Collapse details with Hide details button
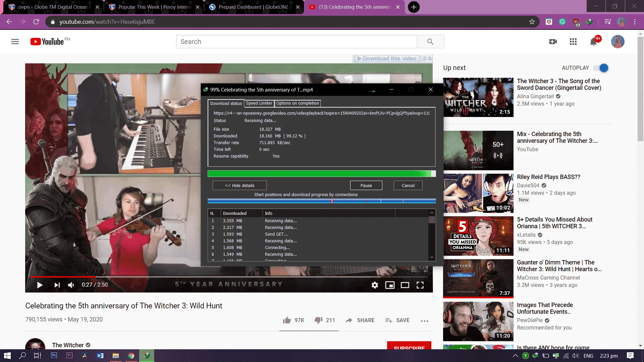This screenshot has height=362, width=644. click(239, 185)
